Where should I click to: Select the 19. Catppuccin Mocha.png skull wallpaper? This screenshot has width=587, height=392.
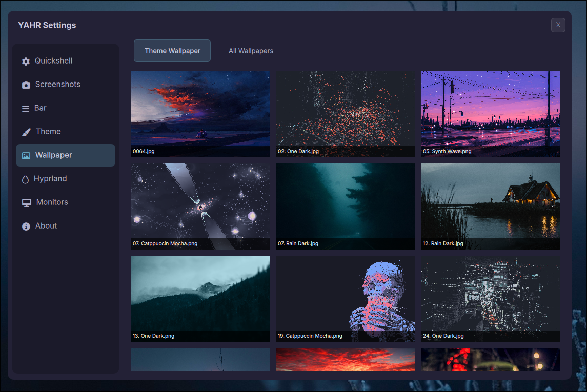[345, 299]
